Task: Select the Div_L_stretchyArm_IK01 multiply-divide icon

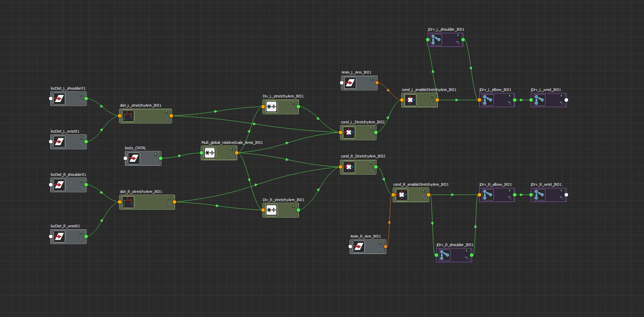Action: pos(271,107)
